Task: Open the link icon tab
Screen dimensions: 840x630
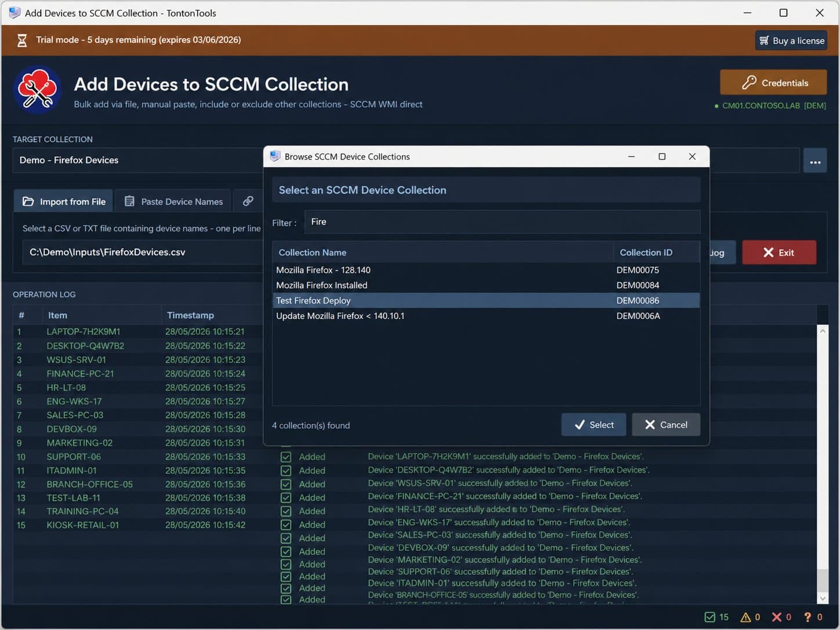Action: [x=248, y=201]
